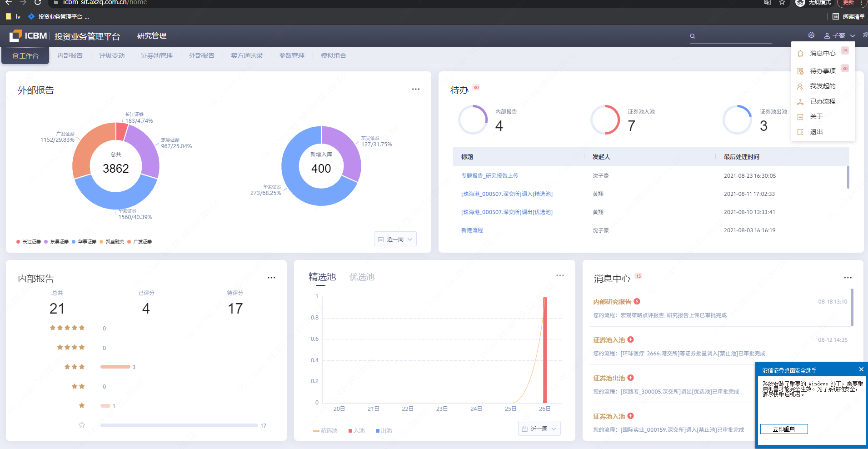Screen dimensions: 868x449
Task: Open 近一周 dropdown in 精选池 card
Action: 539,429
